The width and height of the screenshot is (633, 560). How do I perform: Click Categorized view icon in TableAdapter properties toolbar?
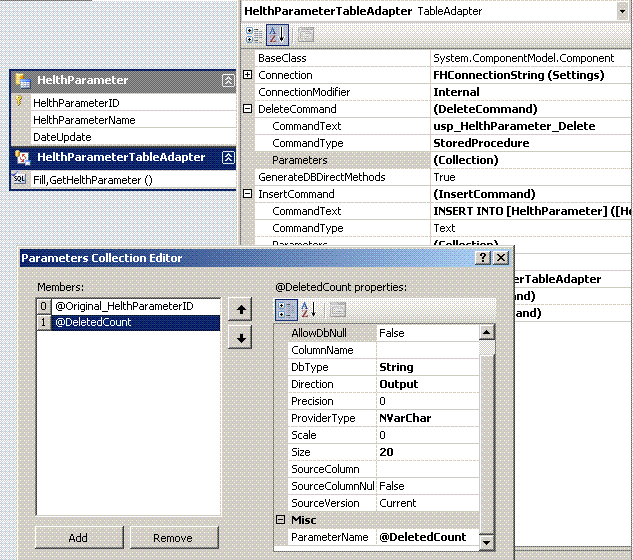(x=254, y=35)
